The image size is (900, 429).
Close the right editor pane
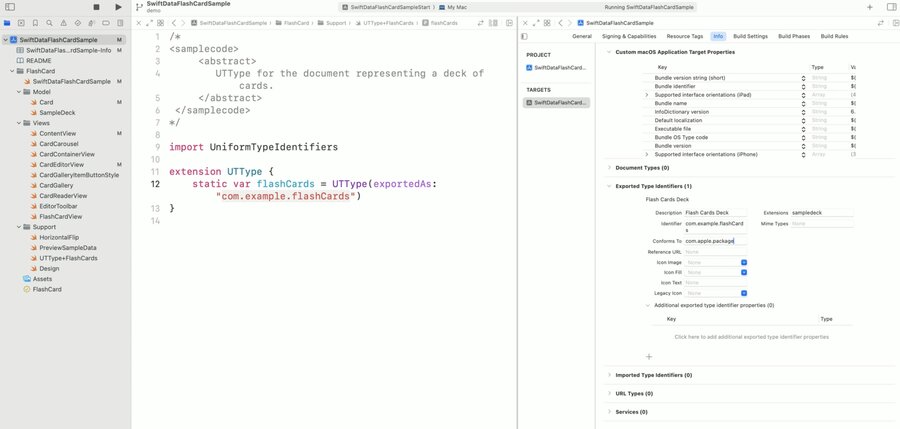pos(525,23)
